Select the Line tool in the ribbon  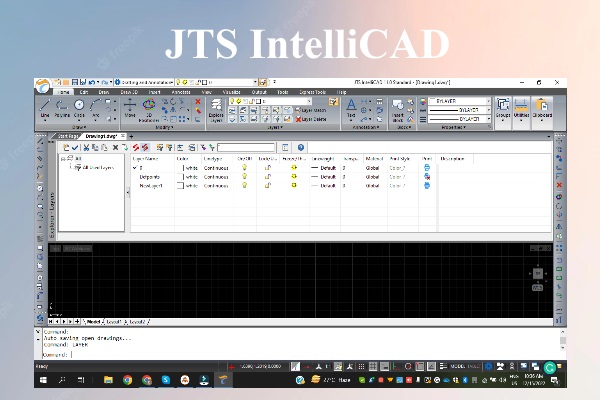(x=45, y=108)
